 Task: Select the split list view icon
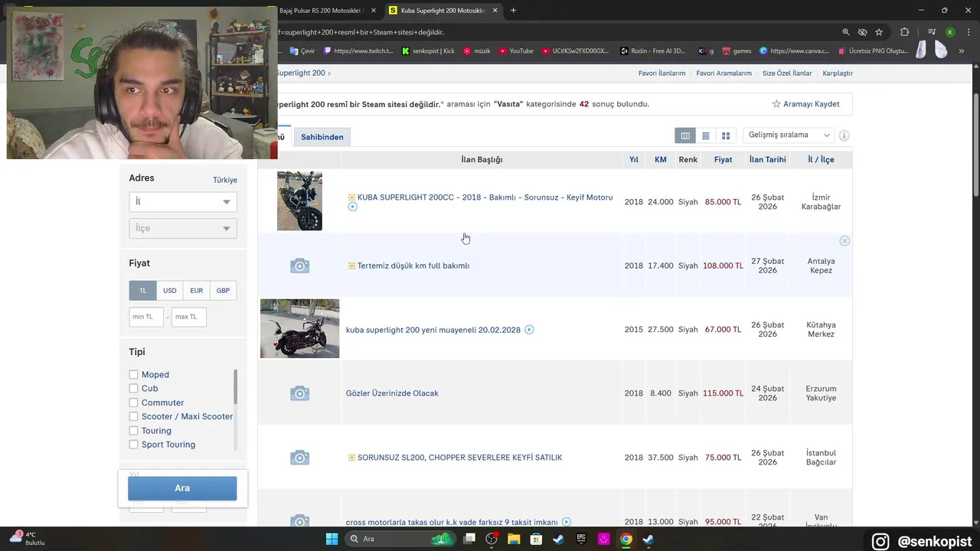coord(685,135)
